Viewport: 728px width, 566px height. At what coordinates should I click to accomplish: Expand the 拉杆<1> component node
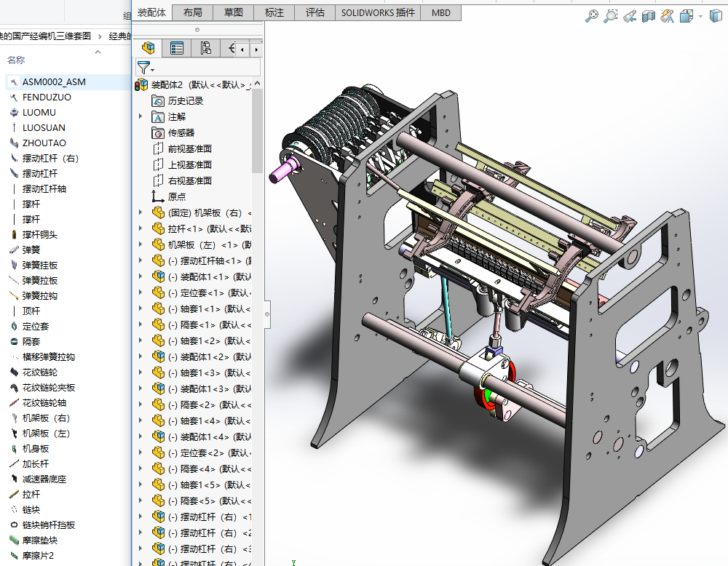coord(141,228)
